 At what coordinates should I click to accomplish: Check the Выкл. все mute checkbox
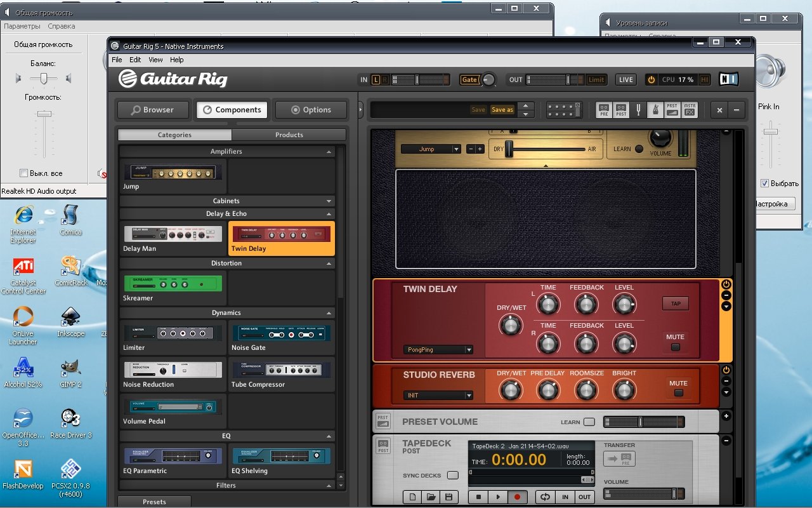pyautogui.click(x=24, y=173)
